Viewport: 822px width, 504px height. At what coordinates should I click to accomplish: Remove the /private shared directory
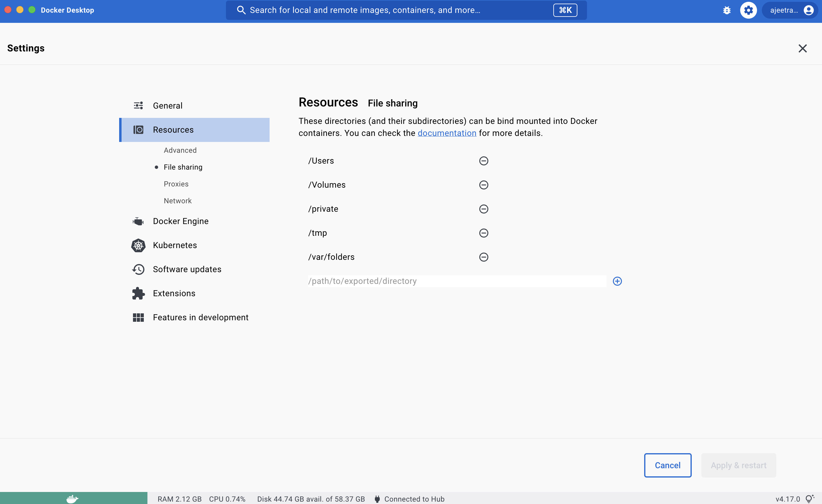coord(484,209)
